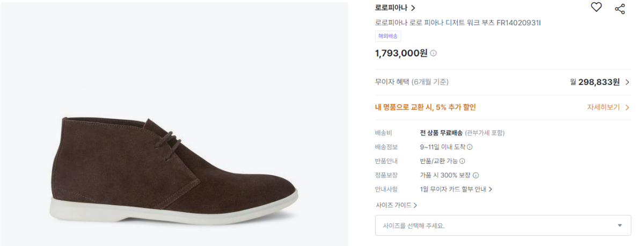
Task: Add the boots to the wishlist with the heart icon
Action: click(596, 8)
